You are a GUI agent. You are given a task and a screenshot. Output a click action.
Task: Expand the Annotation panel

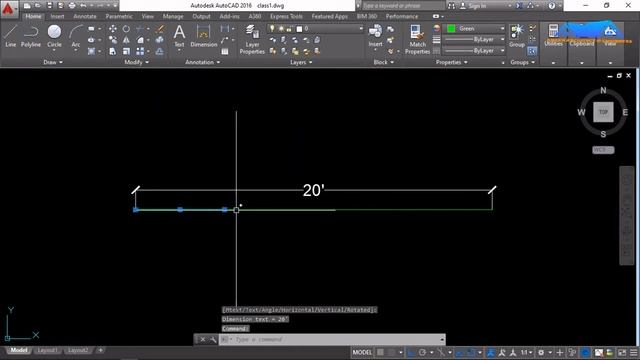(x=202, y=62)
